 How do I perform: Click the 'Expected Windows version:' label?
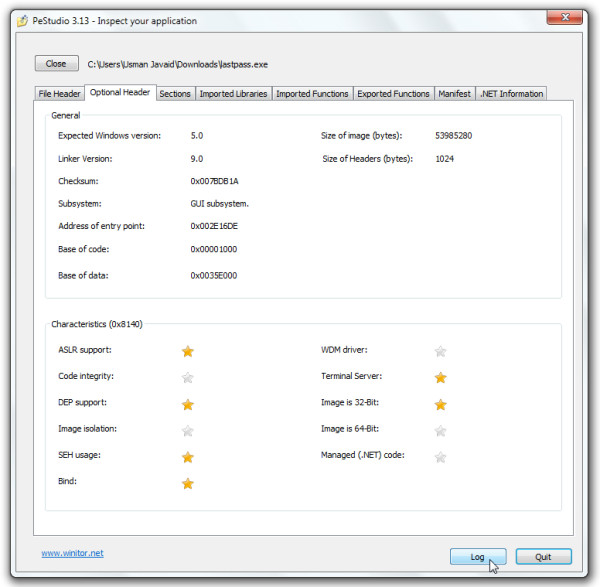[109, 135]
